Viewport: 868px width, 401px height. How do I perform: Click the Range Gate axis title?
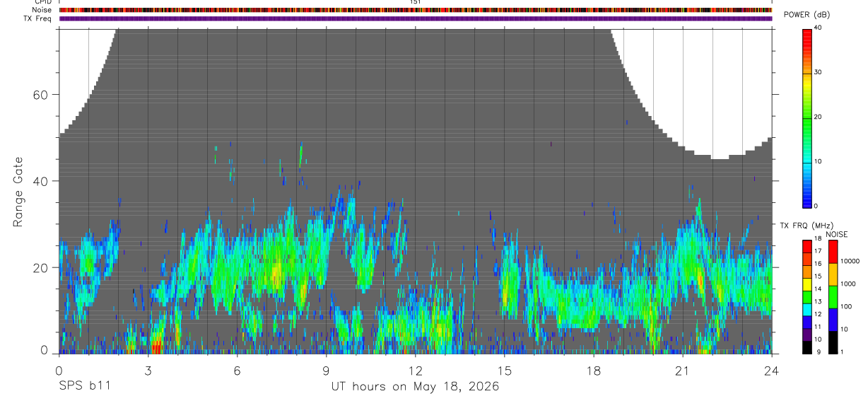coord(18,192)
